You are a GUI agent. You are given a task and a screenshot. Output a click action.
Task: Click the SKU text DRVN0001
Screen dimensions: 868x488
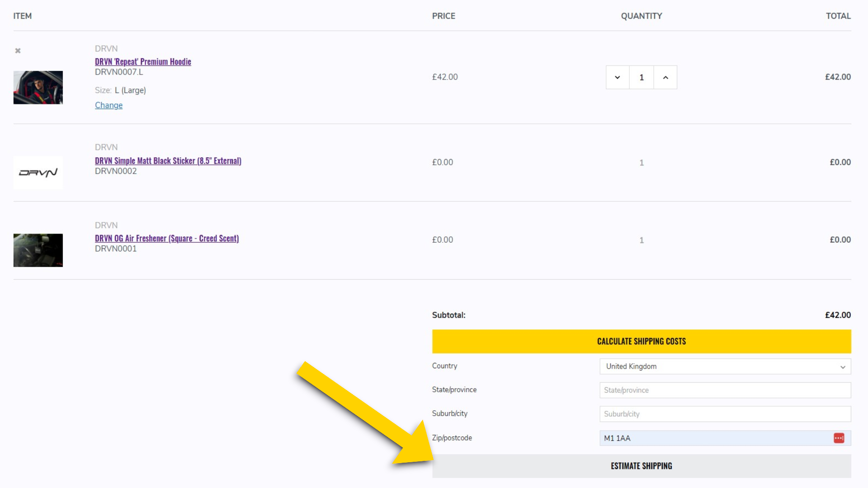[x=116, y=249]
